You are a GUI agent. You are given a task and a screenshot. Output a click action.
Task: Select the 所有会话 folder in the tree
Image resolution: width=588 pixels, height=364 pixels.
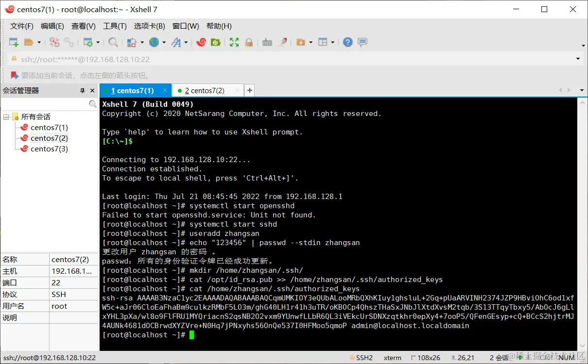[x=36, y=117]
